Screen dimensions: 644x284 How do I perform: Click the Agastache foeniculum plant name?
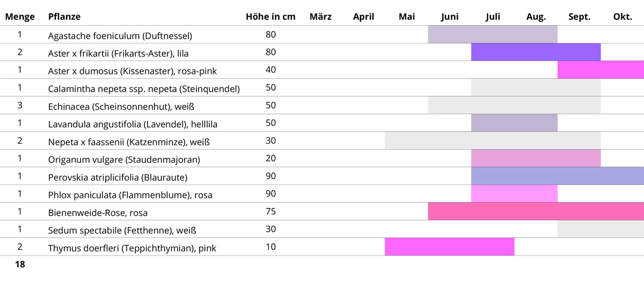point(120,36)
